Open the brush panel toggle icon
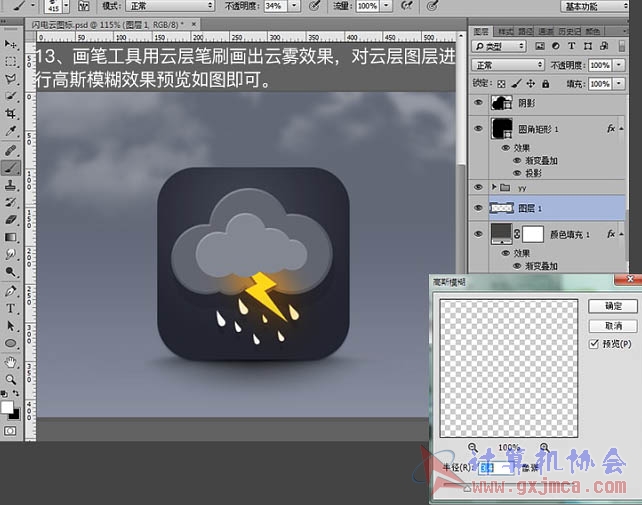The image size is (642, 505). pos(84,6)
